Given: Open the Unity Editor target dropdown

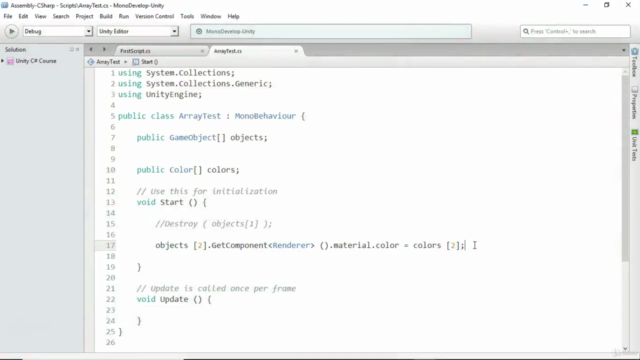Looking at the screenshot, I should point(138,31).
